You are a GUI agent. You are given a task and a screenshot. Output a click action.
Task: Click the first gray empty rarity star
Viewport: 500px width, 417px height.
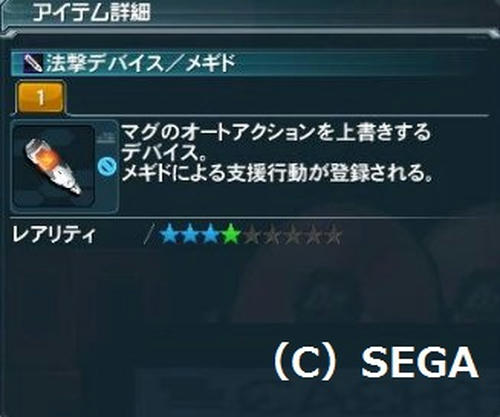pos(252,235)
